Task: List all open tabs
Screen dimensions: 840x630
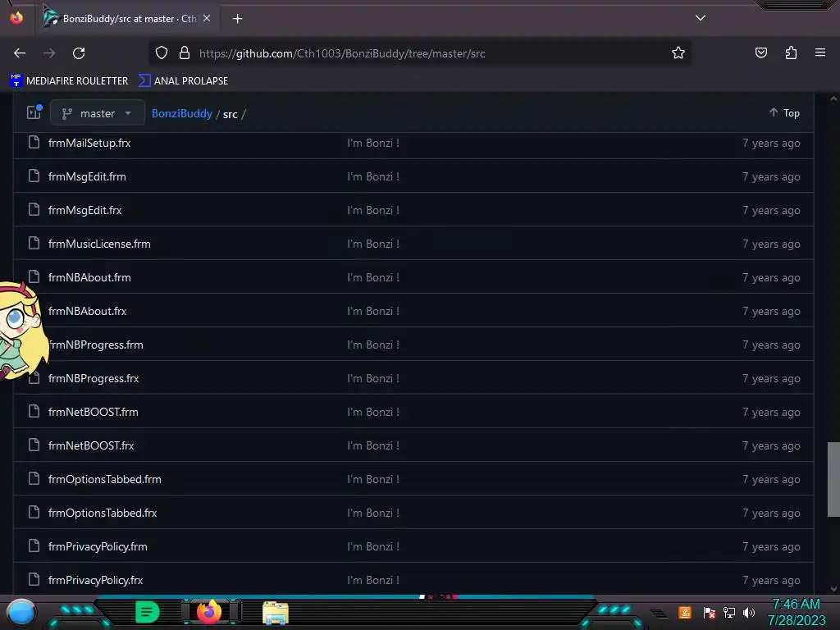Action: pyautogui.click(x=701, y=18)
